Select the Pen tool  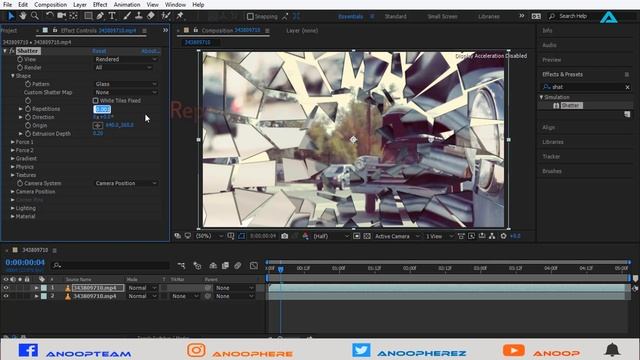point(100,16)
